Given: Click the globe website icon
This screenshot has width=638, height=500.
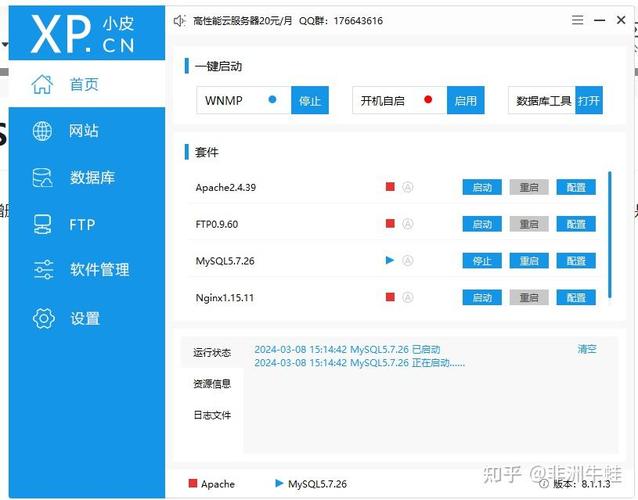Looking at the screenshot, I should coord(42,131).
